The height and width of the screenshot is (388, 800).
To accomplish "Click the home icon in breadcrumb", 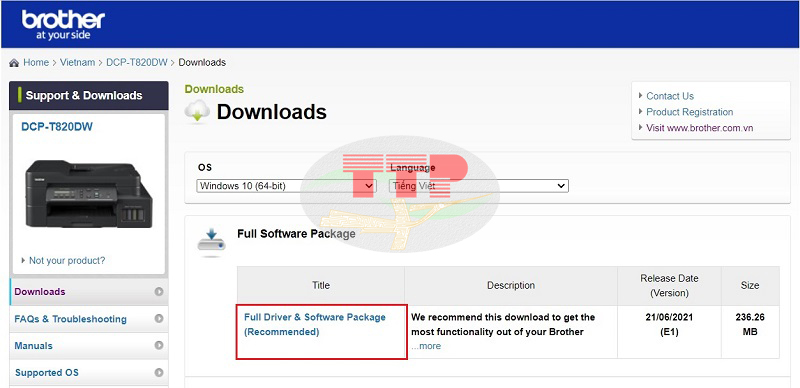I will 14,63.
